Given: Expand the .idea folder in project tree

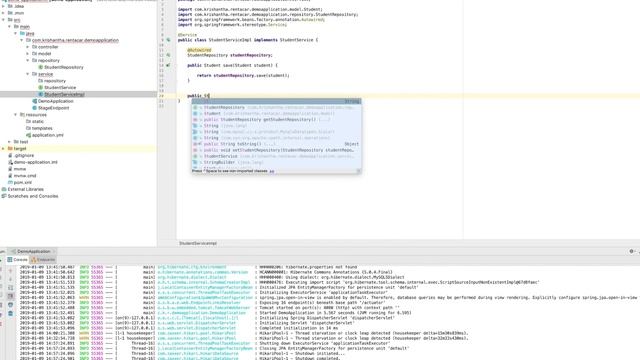Looking at the screenshot, I should 3,6.
